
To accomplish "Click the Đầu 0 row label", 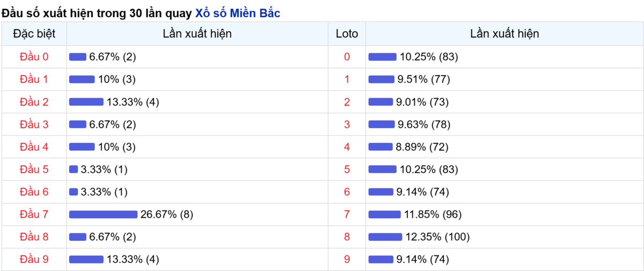I will 34,57.
